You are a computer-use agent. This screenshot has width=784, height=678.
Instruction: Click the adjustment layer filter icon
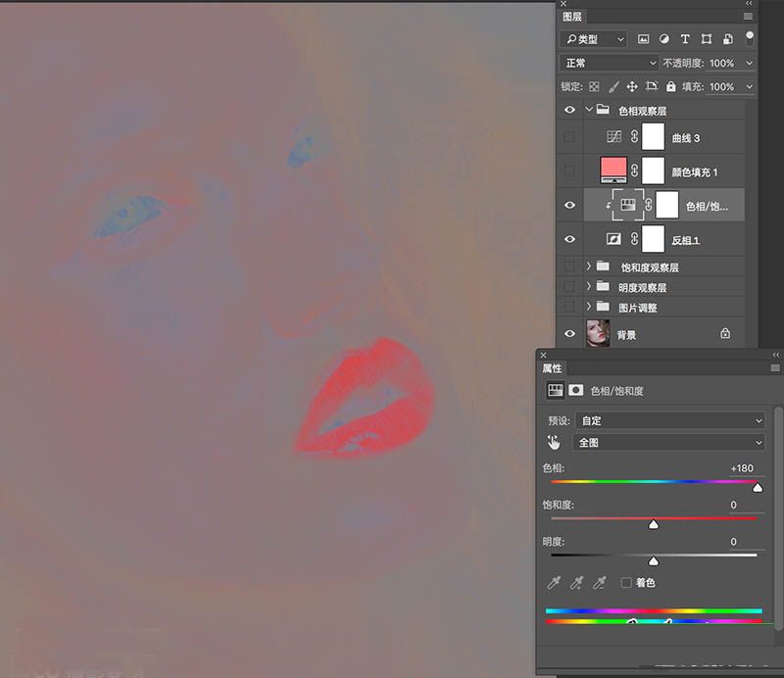tap(663, 39)
